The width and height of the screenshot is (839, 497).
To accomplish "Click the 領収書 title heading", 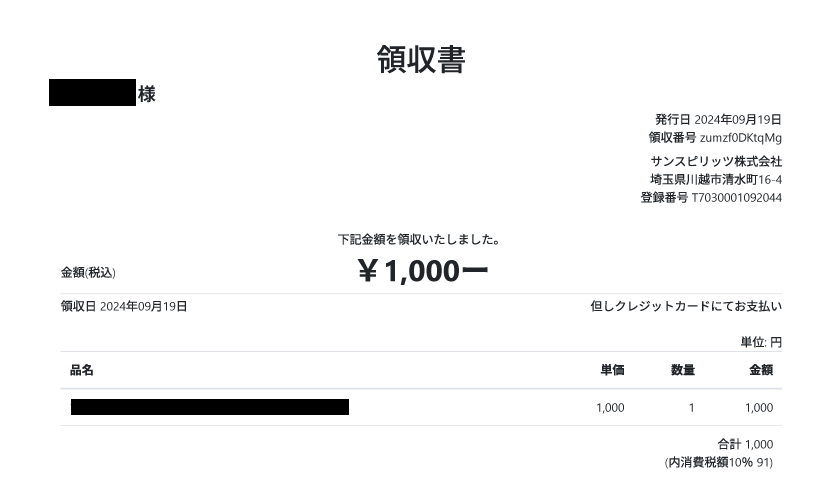I will click(420, 60).
